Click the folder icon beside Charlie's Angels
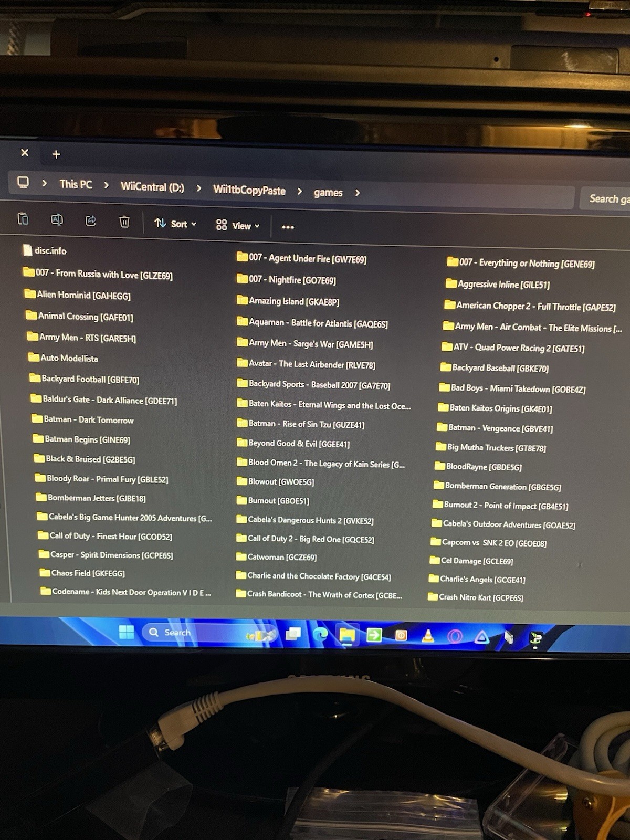630x840 pixels. pyautogui.click(x=434, y=579)
